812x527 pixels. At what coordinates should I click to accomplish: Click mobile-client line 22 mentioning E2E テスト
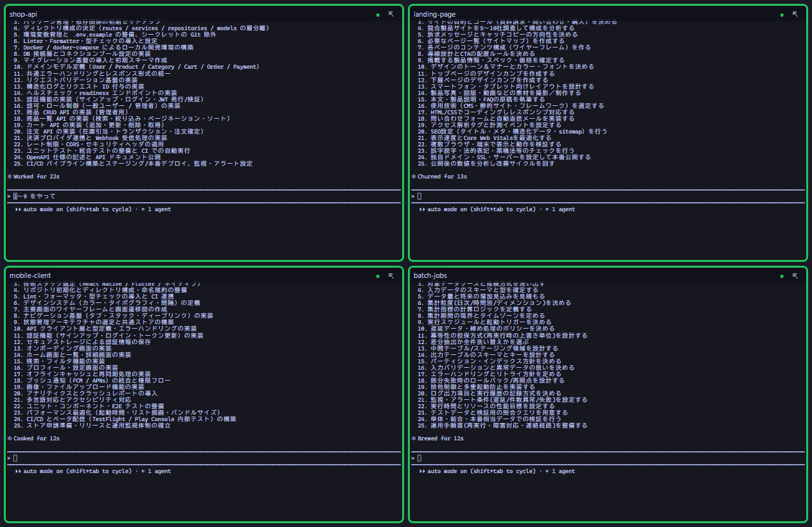point(89,406)
